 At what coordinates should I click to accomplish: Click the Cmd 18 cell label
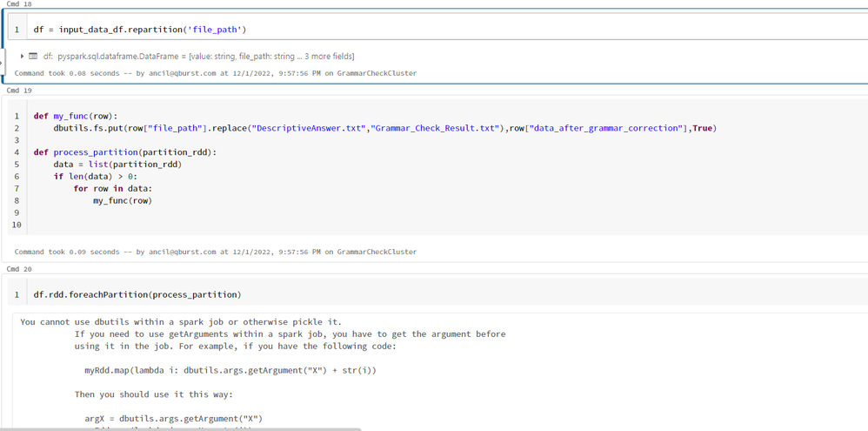tap(19, 4)
